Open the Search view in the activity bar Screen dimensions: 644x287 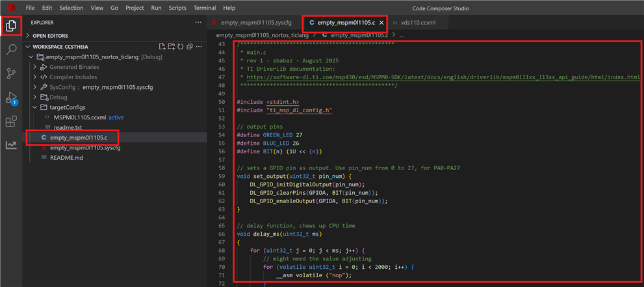pyautogui.click(x=11, y=50)
